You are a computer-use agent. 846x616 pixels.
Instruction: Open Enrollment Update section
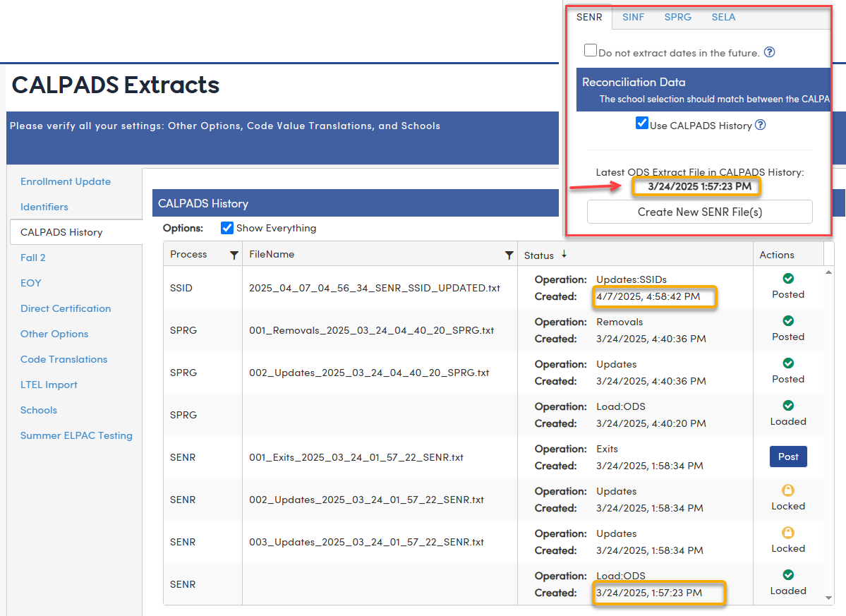pos(66,182)
